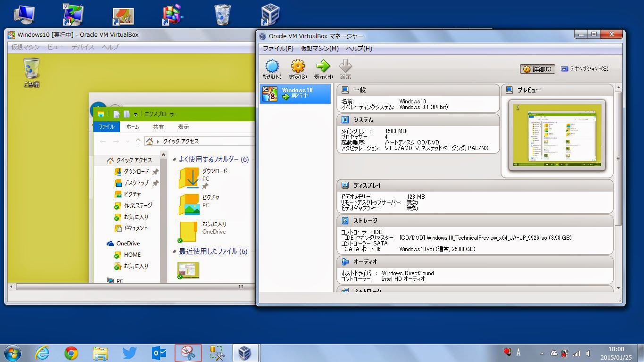Click the オーディオ section header
Image resolution: width=644 pixels, height=362 pixels.
point(475,261)
